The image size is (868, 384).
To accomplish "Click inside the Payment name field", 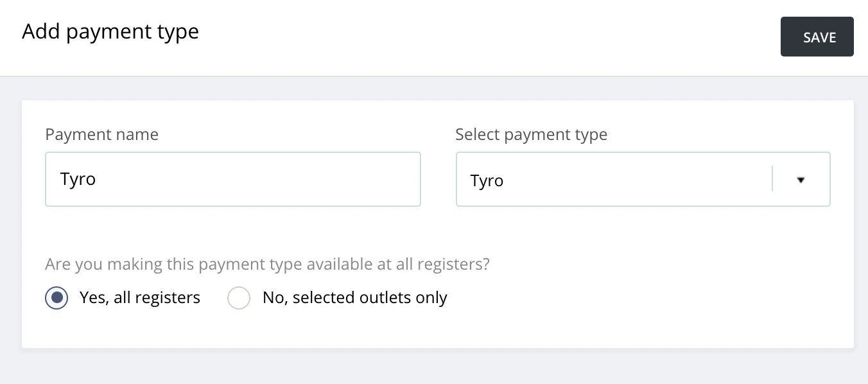I will pos(232,179).
